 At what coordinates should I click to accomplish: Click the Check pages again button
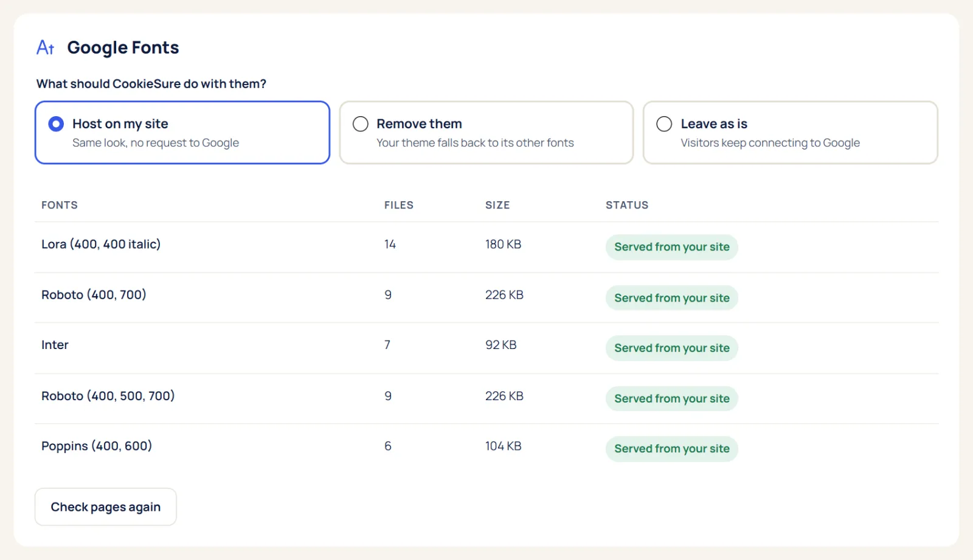106,506
